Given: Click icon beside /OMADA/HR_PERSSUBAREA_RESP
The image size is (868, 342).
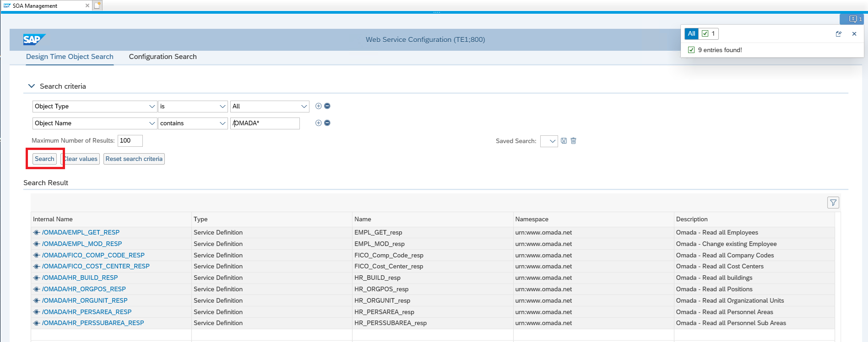Looking at the screenshot, I should pos(37,323).
